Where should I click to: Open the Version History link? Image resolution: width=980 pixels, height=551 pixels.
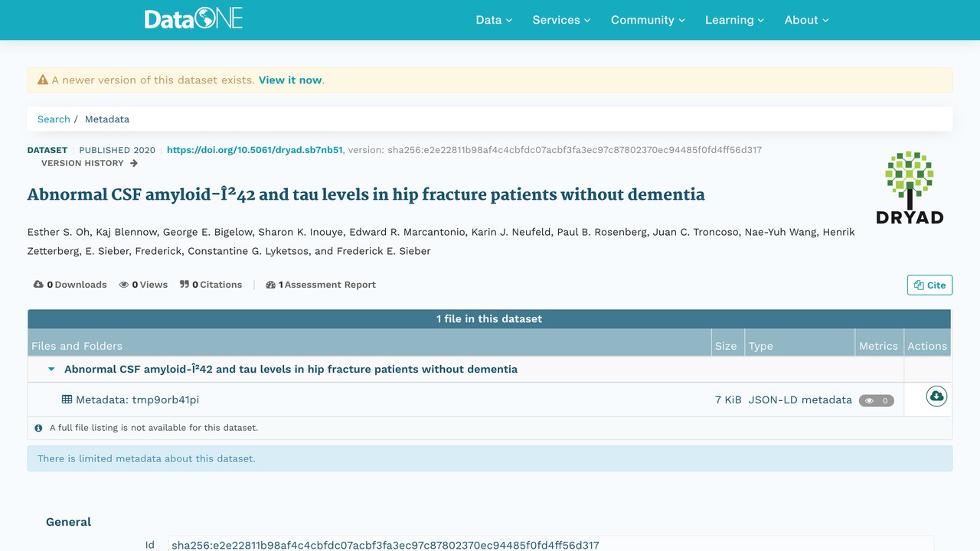pyautogui.click(x=90, y=163)
